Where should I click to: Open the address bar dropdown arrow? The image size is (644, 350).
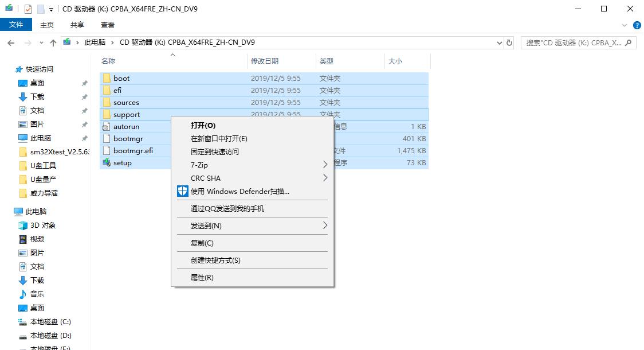click(498, 42)
